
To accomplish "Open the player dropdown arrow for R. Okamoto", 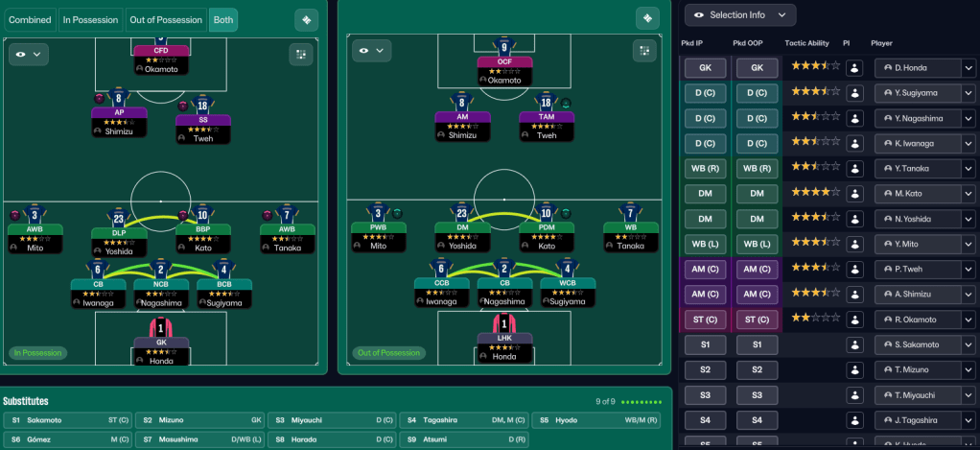I will 968,320.
